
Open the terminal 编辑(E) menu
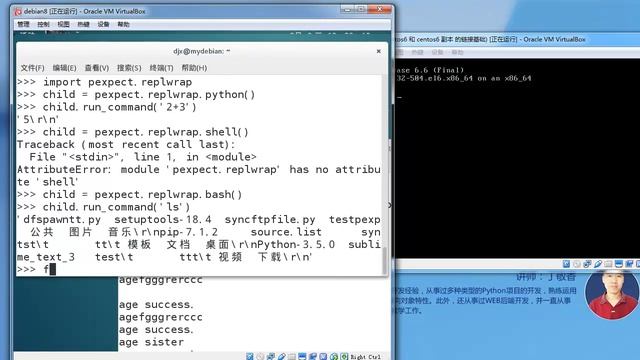tap(64, 68)
